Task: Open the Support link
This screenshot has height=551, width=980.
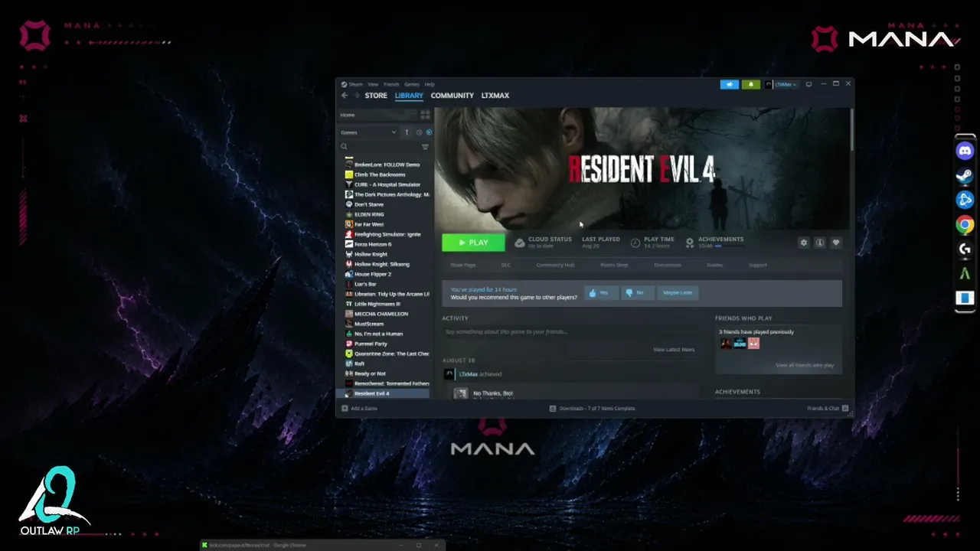Action: [757, 265]
